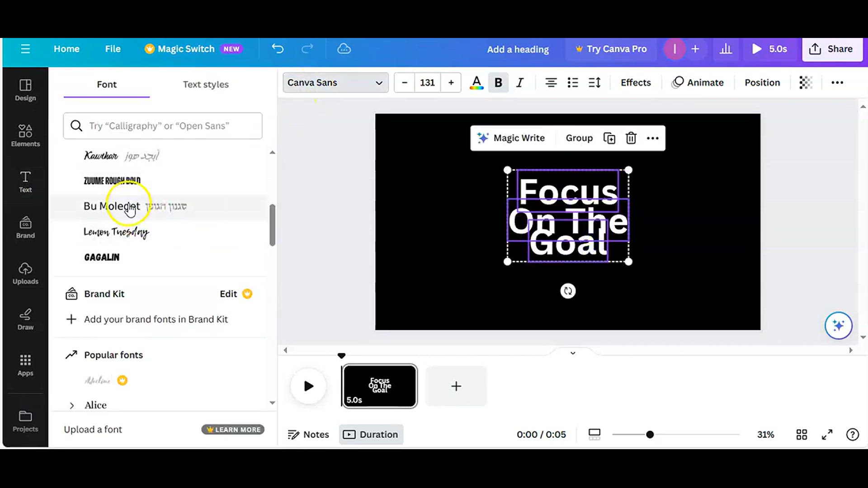Toggle bulleted list formatting
The width and height of the screenshot is (868, 488).
click(x=573, y=83)
